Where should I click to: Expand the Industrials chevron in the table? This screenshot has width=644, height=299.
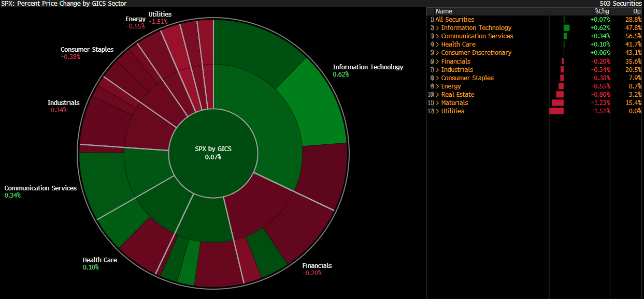click(438, 70)
